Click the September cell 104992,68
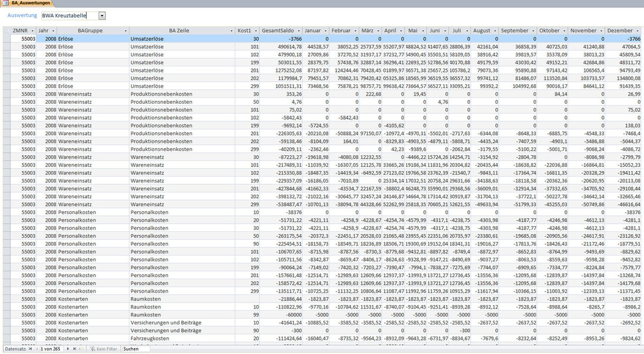 tap(517, 86)
